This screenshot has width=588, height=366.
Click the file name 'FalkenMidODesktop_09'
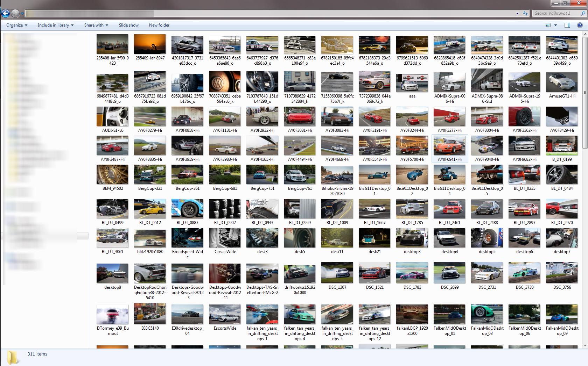tap(562, 331)
